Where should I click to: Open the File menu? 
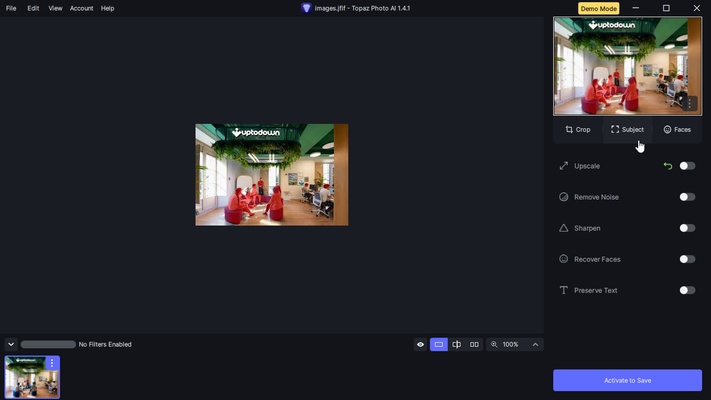(11, 8)
